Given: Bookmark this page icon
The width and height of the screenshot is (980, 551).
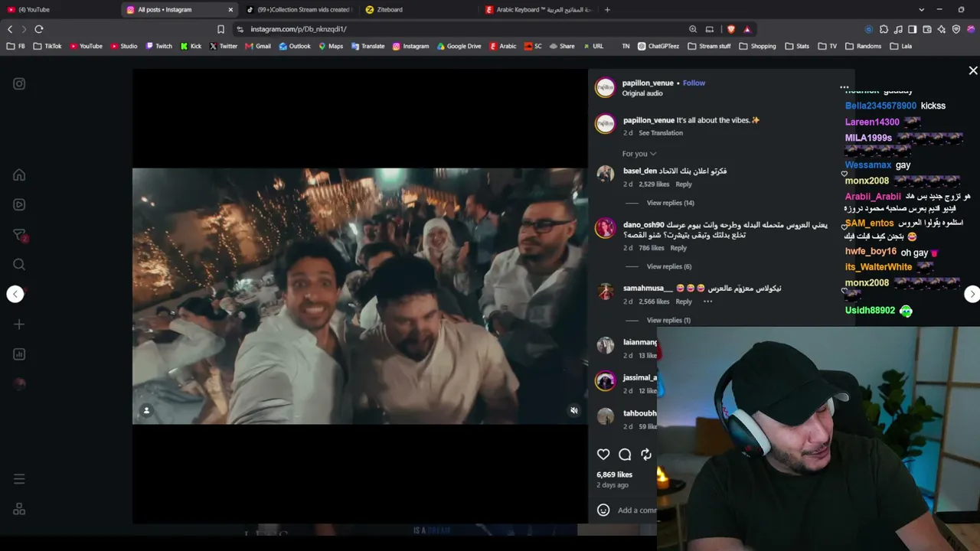Looking at the screenshot, I should click(220, 29).
